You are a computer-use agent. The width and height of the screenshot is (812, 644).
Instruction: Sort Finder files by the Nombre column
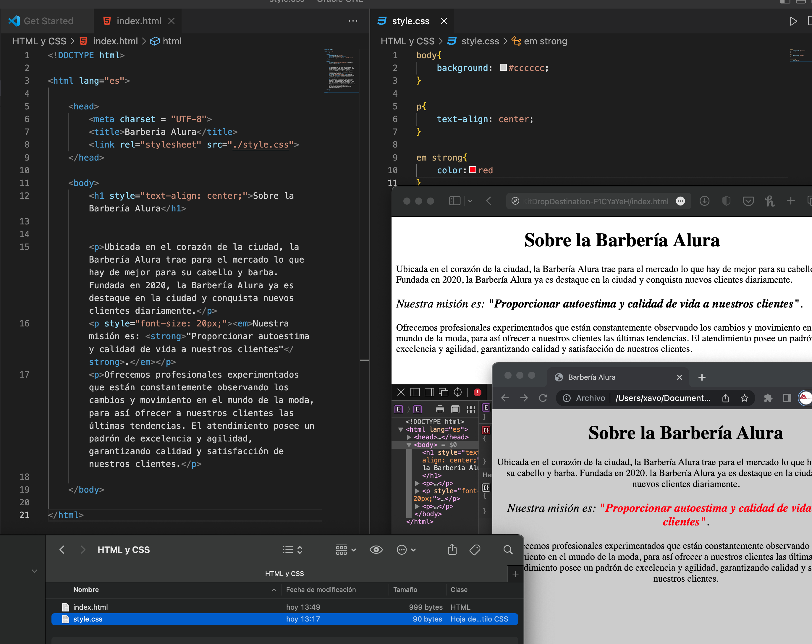[x=86, y=589]
